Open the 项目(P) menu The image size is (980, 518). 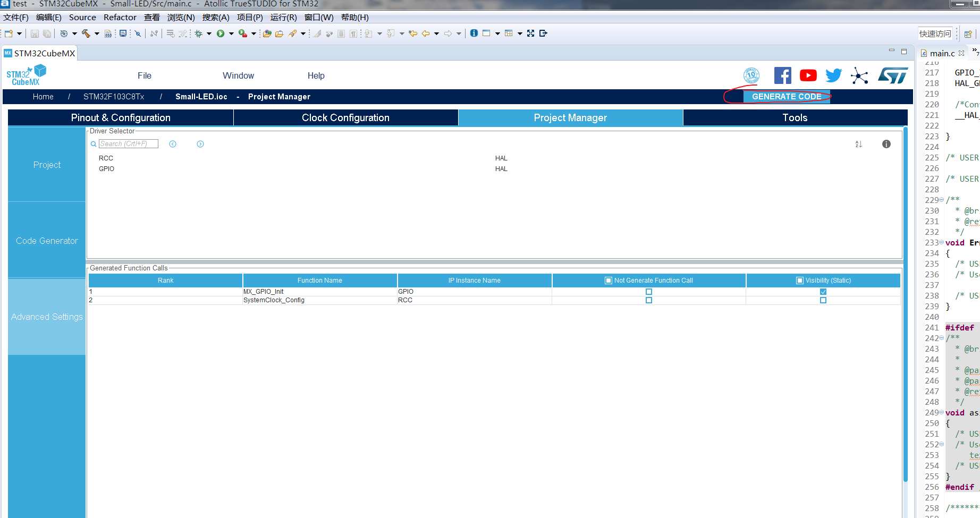click(250, 18)
